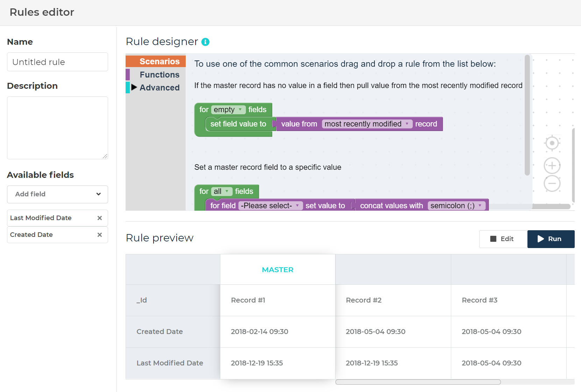581x392 pixels.
Task: Run the rule preview
Action: [x=551, y=239]
